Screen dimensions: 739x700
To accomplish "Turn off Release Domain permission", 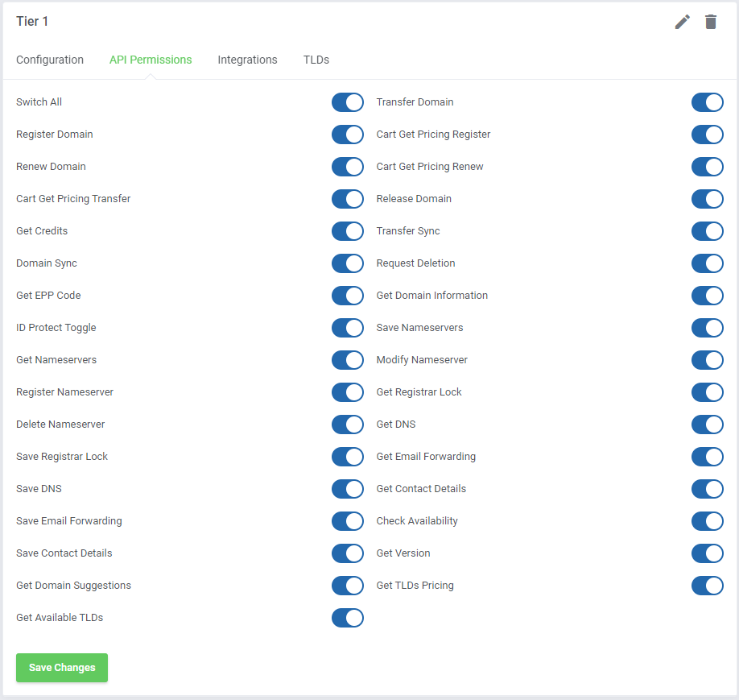I will pyautogui.click(x=708, y=199).
